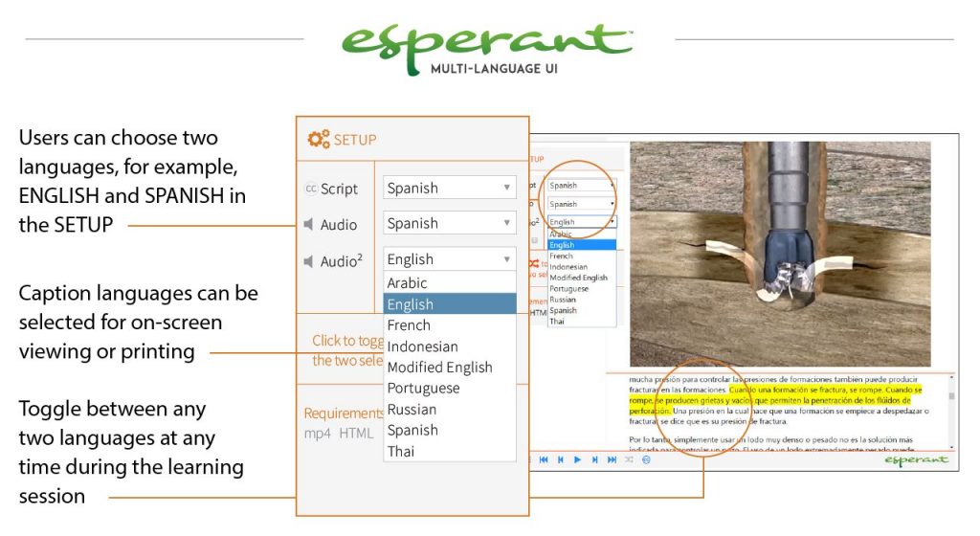
Task: Choose Portuguese in the enlarged language list
Action: tap(450, 388)
